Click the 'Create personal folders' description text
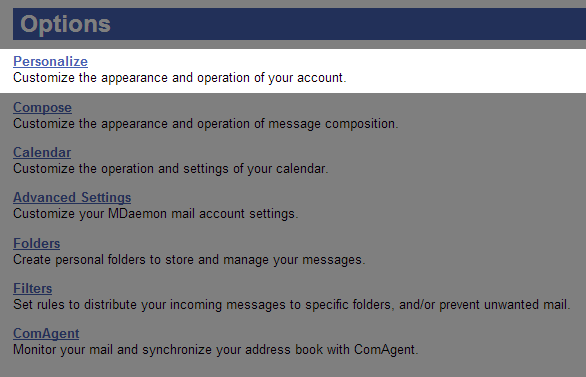The image size is (586, 377). (x=189, y=260)
